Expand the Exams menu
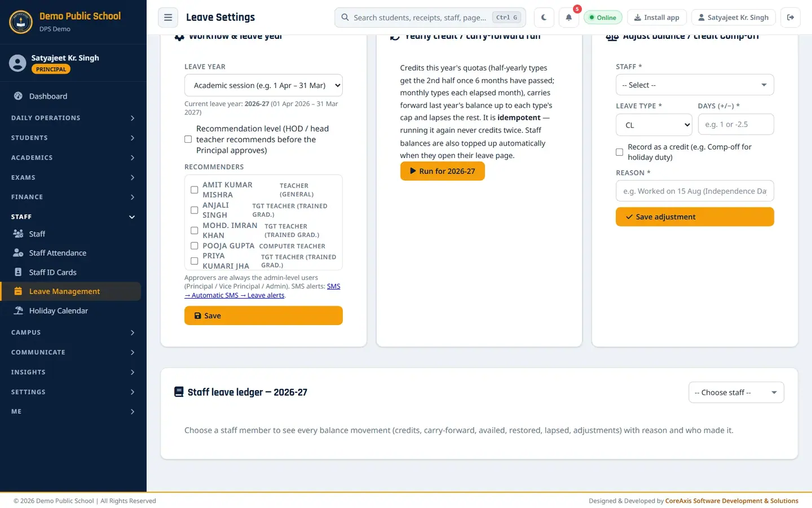The height and width of the screenshot is (508, 812). 73,177
